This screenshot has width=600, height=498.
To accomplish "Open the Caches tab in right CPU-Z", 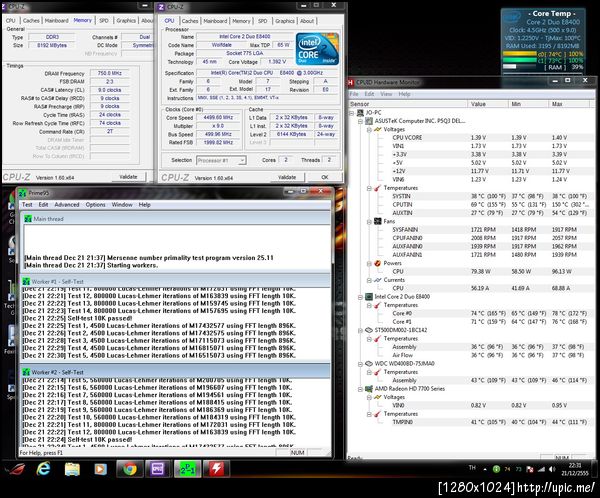I will coord(190,21).
